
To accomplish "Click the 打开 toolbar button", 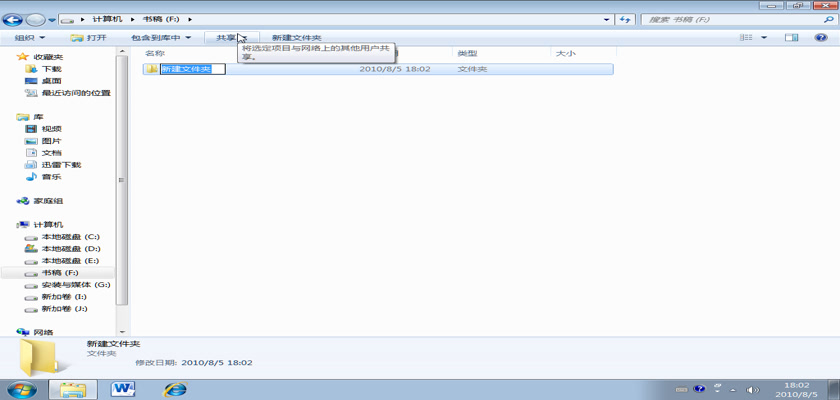I will (89, 37).
